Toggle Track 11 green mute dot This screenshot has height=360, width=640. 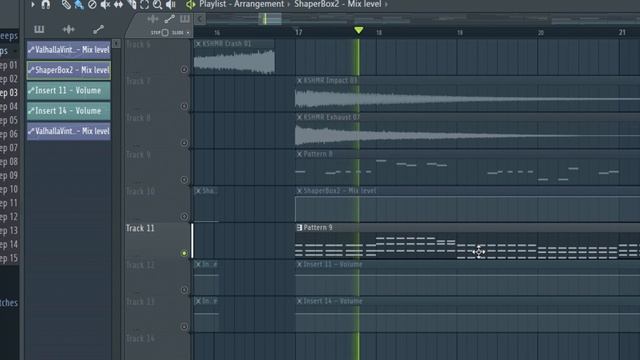point(184,253)
